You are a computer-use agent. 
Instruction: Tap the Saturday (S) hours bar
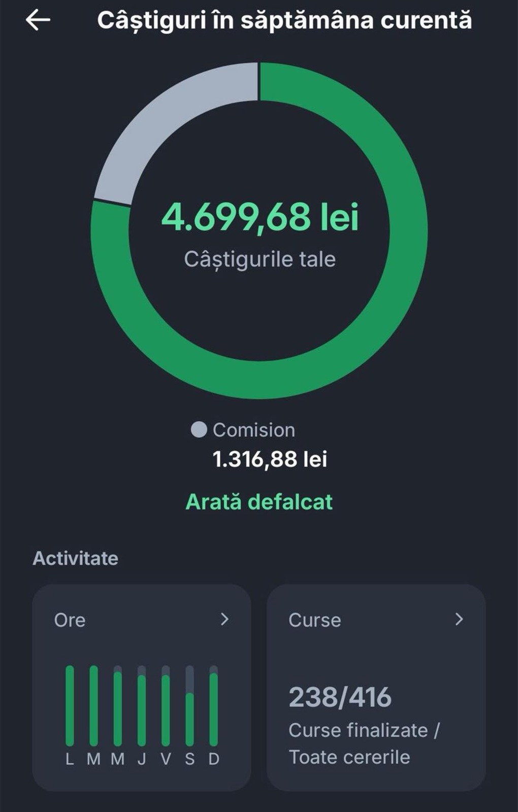point(189,718)
